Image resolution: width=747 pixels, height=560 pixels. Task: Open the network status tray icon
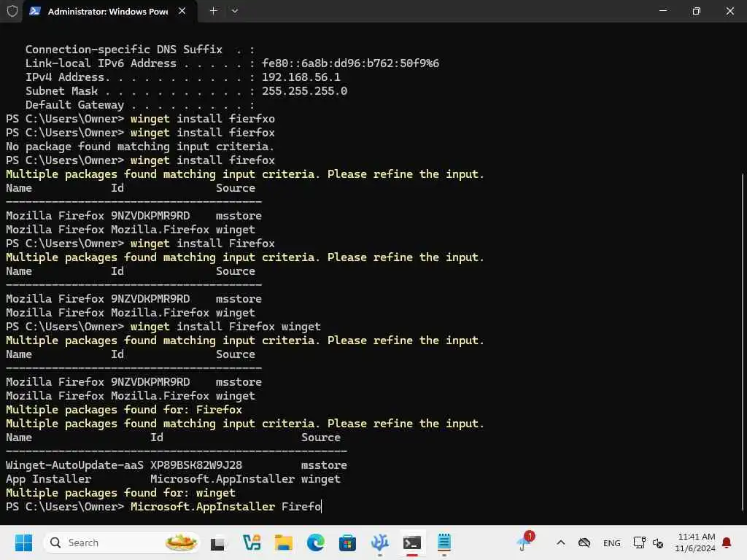click(x=639, y=542)
